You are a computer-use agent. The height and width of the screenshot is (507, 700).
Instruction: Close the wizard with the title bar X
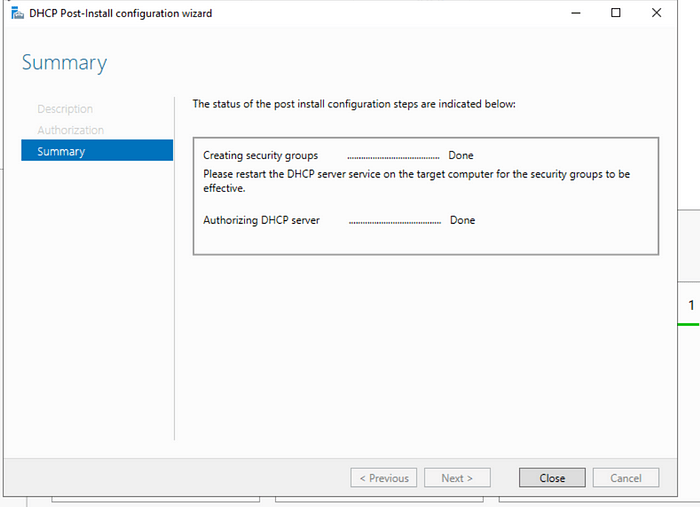point(656,13)
